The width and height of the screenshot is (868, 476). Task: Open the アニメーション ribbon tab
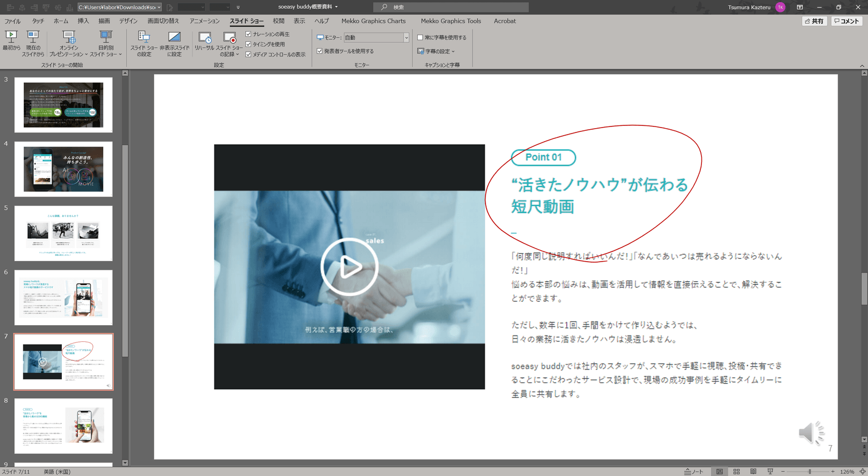pos(205,21)
